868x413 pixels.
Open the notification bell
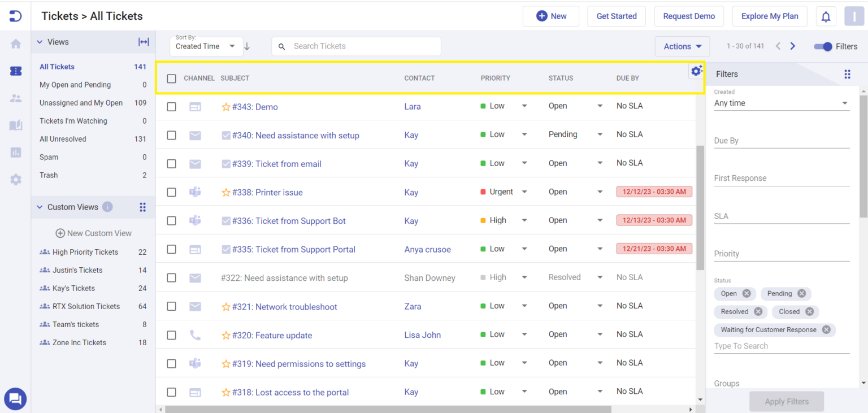point(826,16)
